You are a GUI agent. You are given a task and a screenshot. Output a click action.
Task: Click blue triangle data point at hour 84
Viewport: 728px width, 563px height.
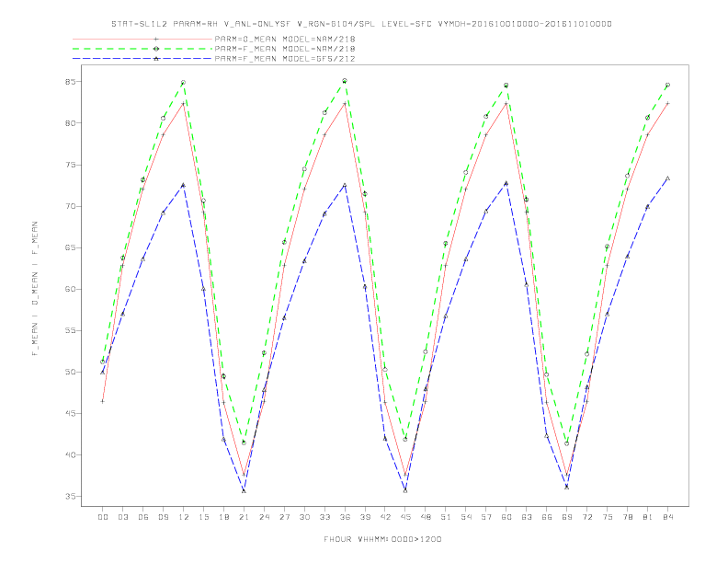(667, 178)
